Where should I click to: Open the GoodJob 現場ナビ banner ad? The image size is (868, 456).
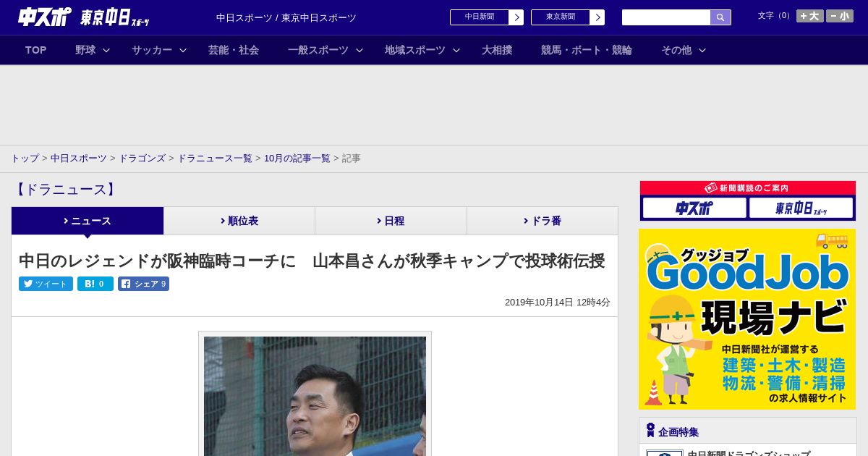pos(747,319)
